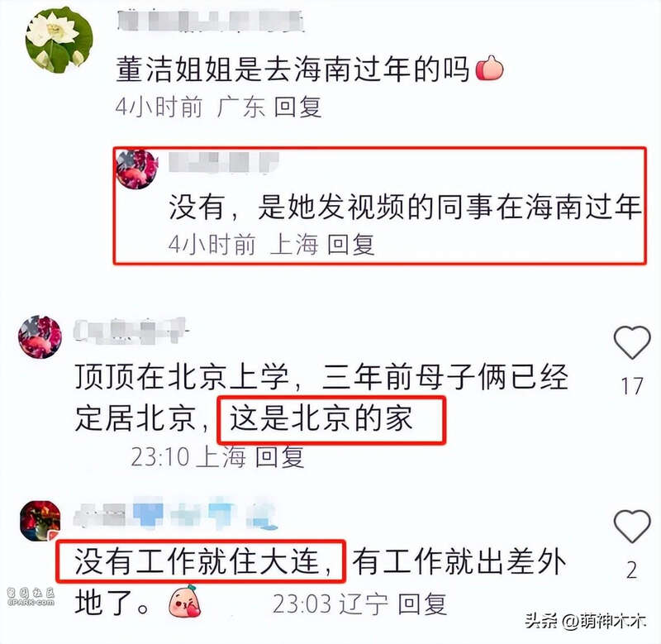Image resolution: width=661 pixels, height=644 pixels.
Task: Tap the 头条 @萌神木木 watermark
Action: coord(586,621)
